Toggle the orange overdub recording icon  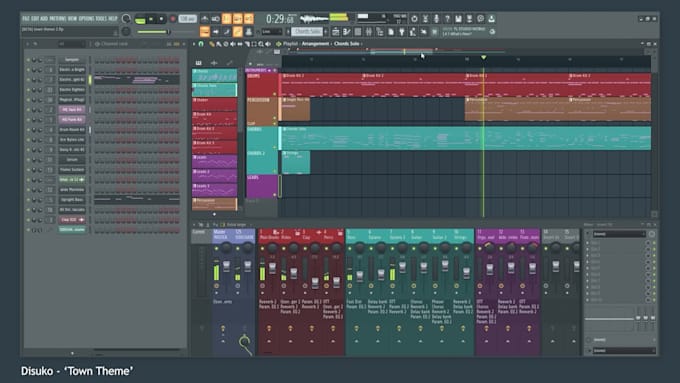[x=238, y=19]
